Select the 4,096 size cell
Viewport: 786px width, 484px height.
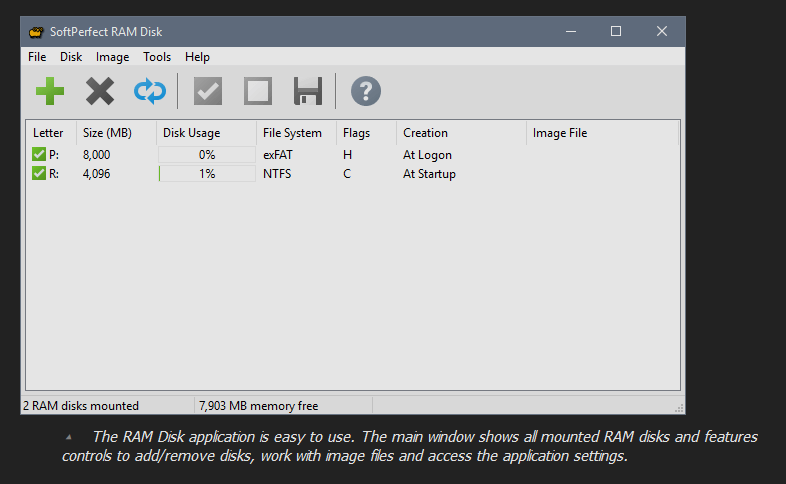[96, 174]
